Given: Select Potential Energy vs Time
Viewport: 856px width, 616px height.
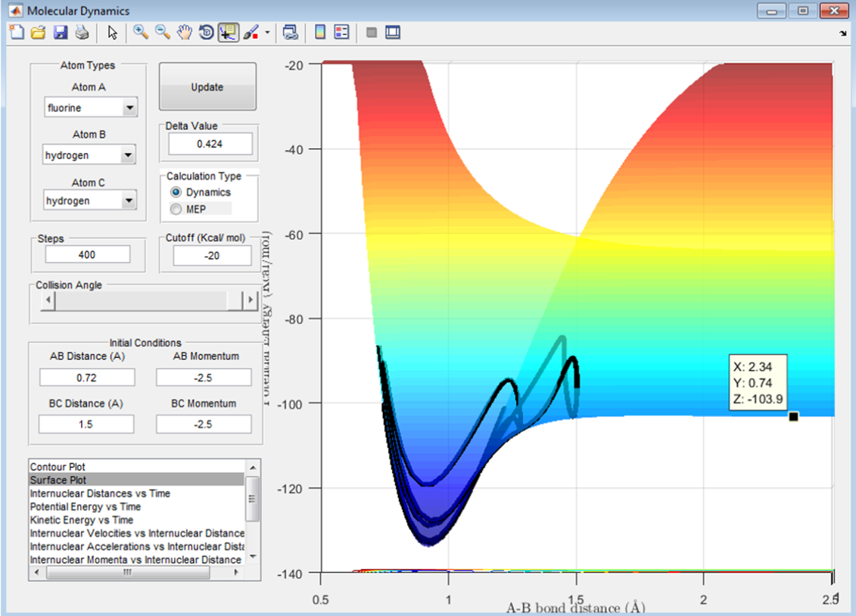Looking at the screenshot, I should tap(136, 507).
